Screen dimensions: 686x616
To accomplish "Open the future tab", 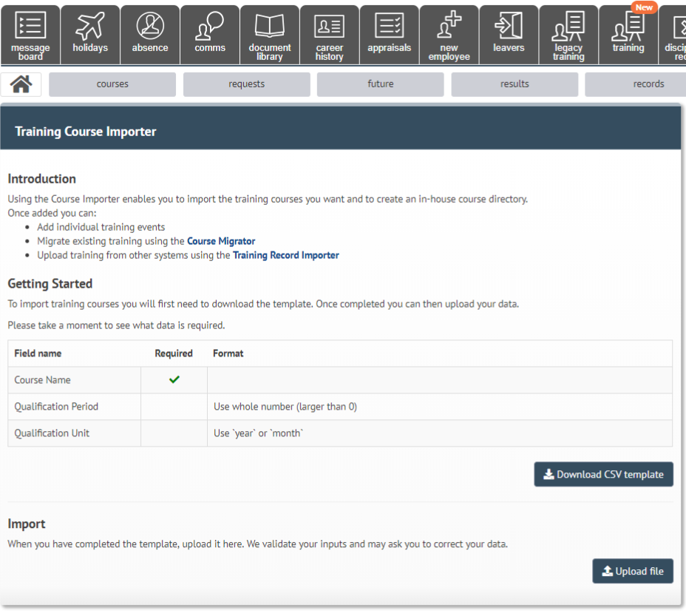I will tap(381, 84).
